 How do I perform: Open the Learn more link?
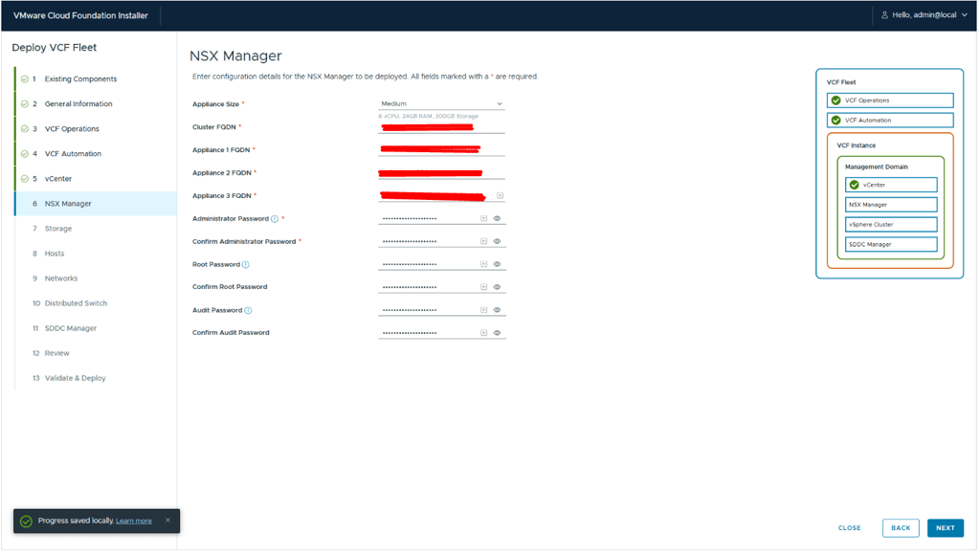pos(134,523)
